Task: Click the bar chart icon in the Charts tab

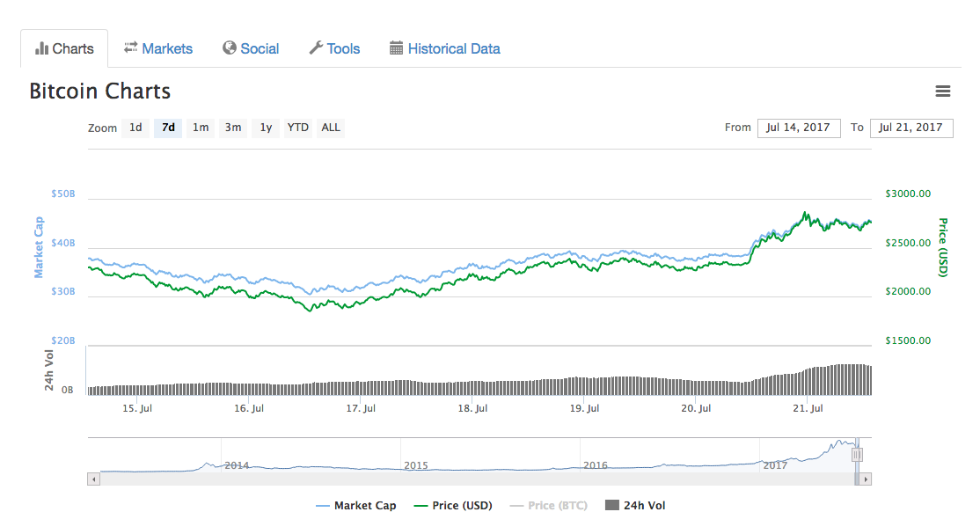Action: pos(42,48)
